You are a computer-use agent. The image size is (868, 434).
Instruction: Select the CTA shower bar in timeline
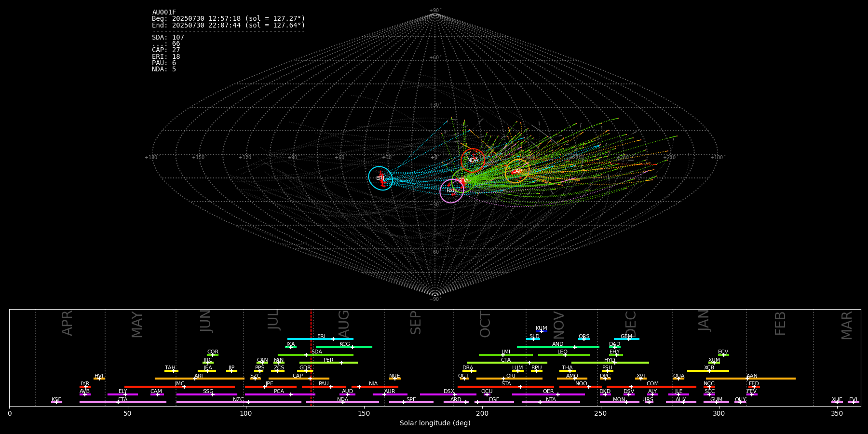pyautogui.click(x=507, y=363)
